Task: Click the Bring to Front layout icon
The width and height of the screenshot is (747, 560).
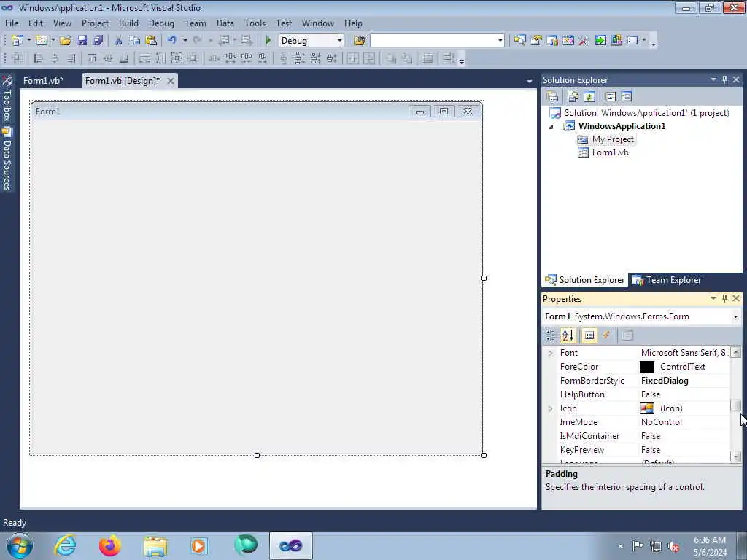Action: 391,58
